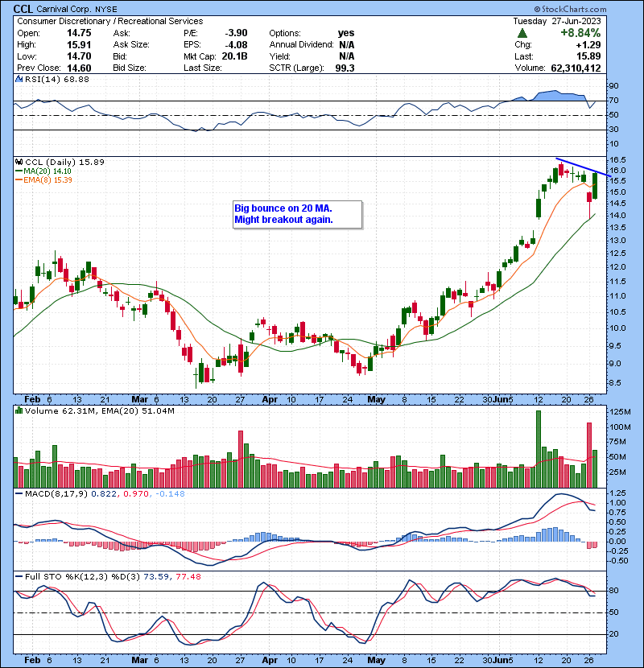Click the 16.5 price axis label
Viewport: 644px width, 668px height.
pyautogui.click(x=617, y=160)
